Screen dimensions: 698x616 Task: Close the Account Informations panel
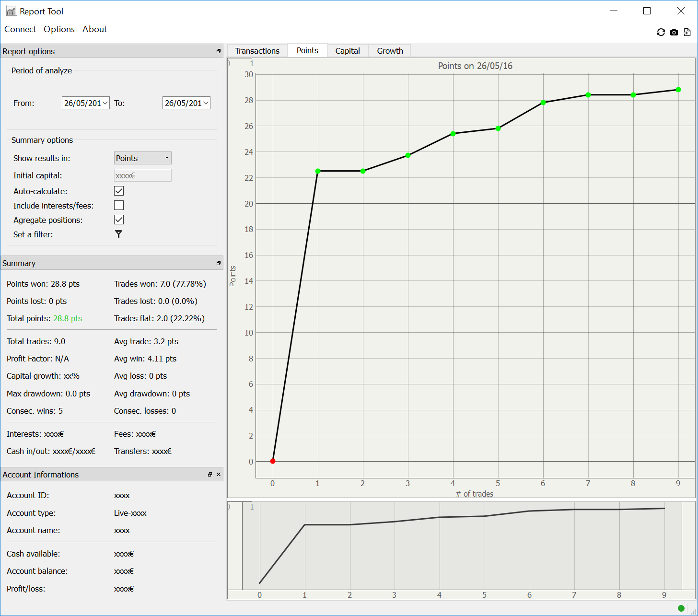[219, 475]
